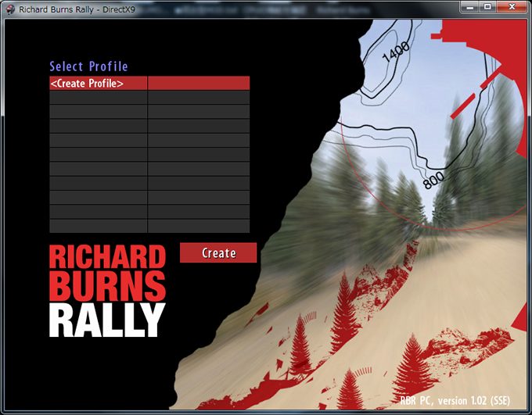532x415 pixels.
Task: Click the white RALLY word in the logo
Action: click(106, 320)
